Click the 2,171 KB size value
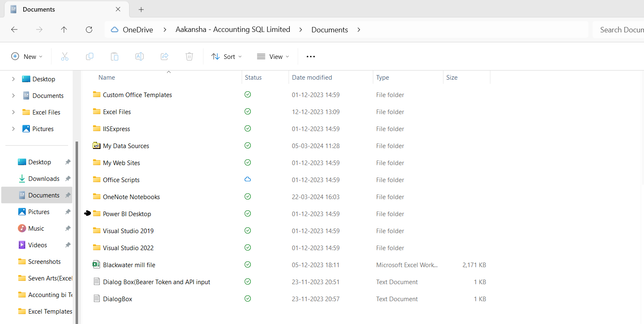 click(474, 265)
